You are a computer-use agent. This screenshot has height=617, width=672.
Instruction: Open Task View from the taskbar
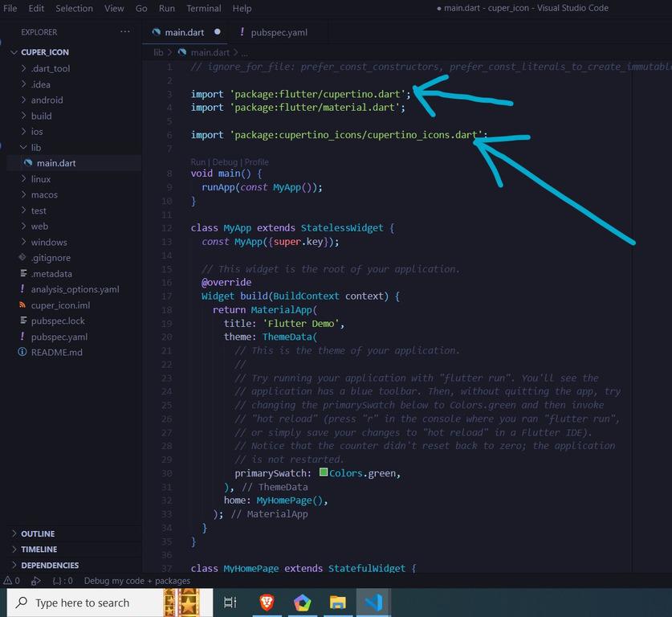coord(230,603)
